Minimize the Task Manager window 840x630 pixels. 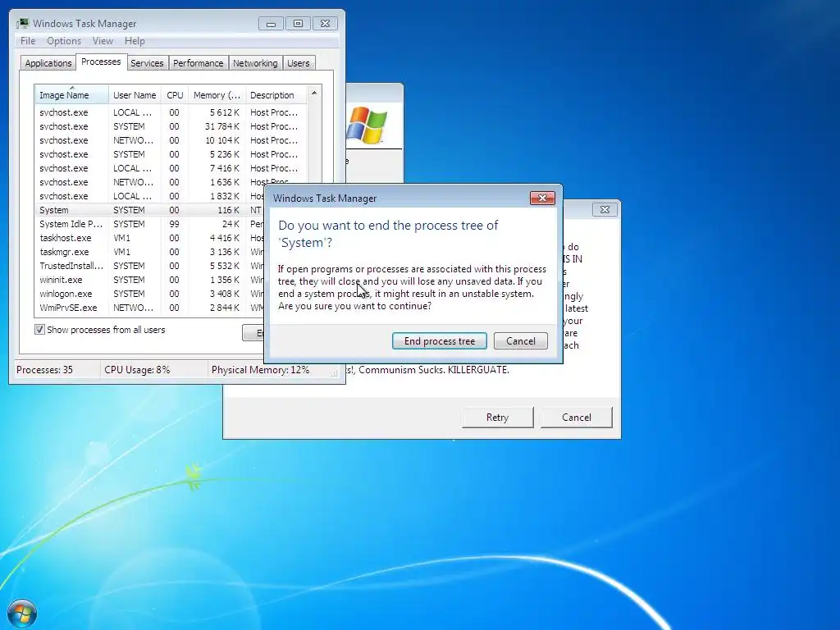pos(271,24)
